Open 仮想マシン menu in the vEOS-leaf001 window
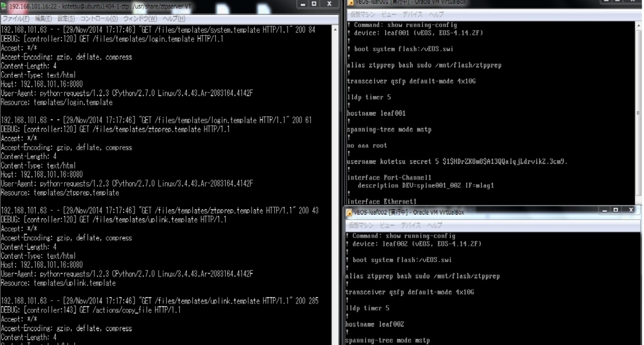 tap(362, 14)
